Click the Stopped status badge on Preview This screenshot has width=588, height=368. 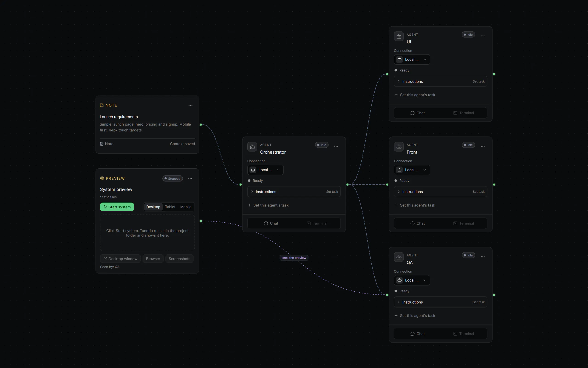tap(172, 178)
